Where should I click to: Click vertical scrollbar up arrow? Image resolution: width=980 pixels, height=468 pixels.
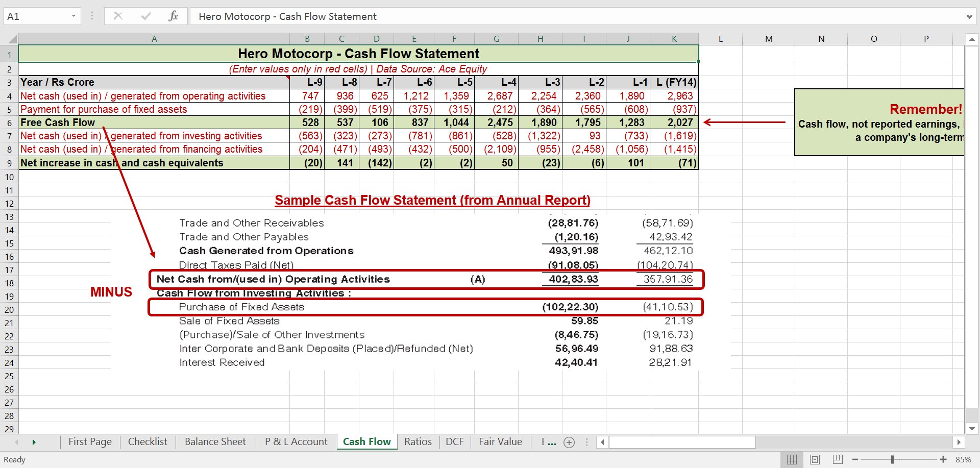click(972, 39)
